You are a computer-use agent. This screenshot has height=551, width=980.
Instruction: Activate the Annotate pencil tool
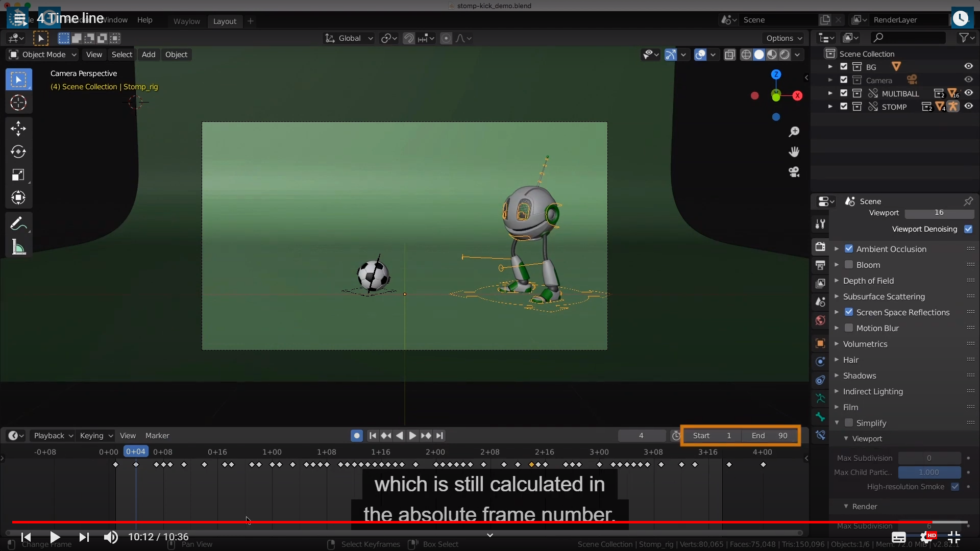(x=18, y=224)
